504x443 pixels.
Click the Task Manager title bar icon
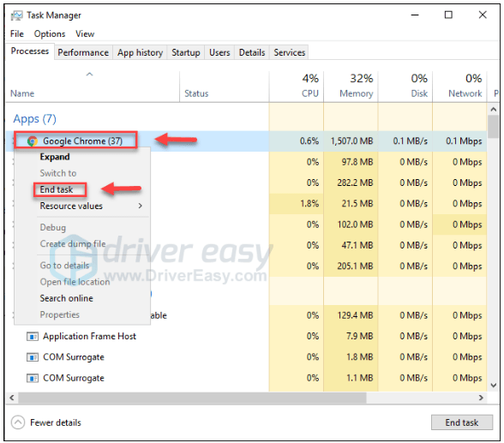[17, 15]
